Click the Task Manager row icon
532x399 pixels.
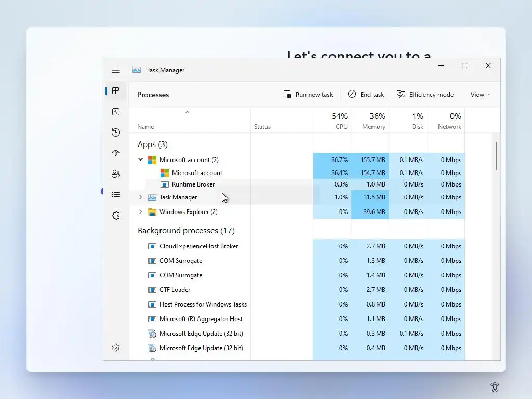(x=152, y=197)
